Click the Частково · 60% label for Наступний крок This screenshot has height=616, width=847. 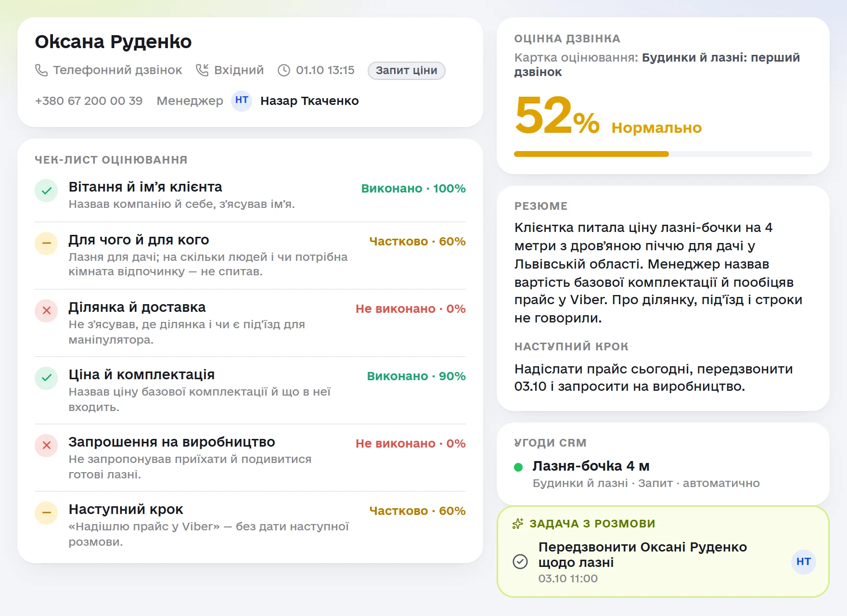click(417, 511)
